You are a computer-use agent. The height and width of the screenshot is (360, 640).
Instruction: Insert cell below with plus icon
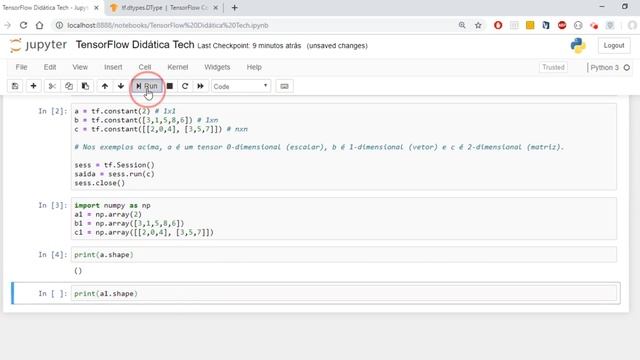33,86
